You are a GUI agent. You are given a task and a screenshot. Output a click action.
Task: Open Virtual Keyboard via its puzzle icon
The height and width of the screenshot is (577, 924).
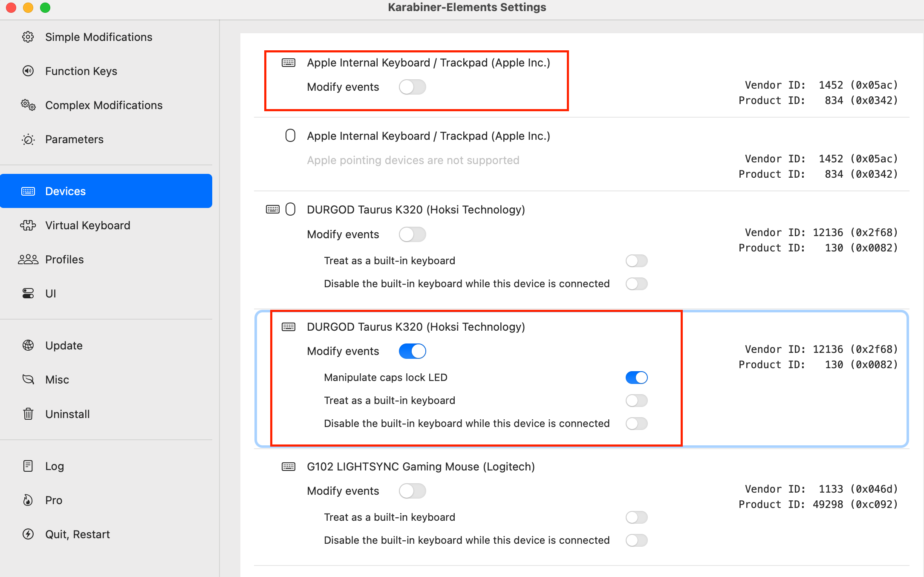(28, 225)
